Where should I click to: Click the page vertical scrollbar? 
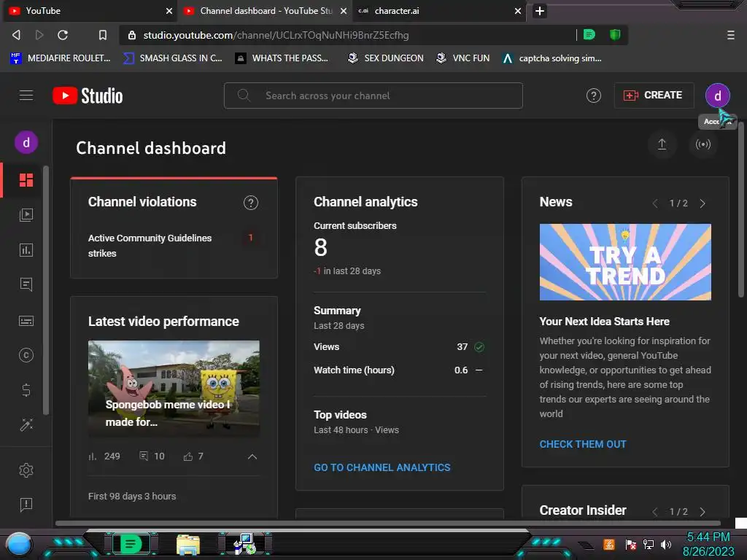click(741, 209)
